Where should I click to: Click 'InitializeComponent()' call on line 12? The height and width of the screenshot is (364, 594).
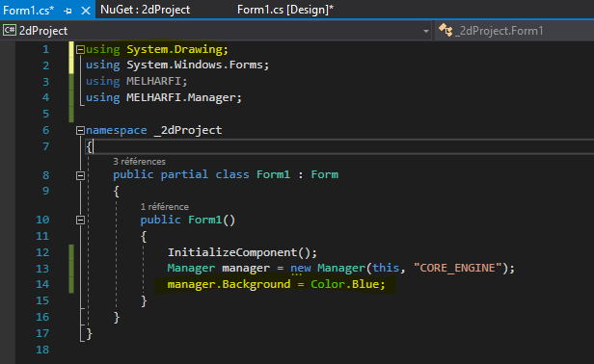pos(239,252)
